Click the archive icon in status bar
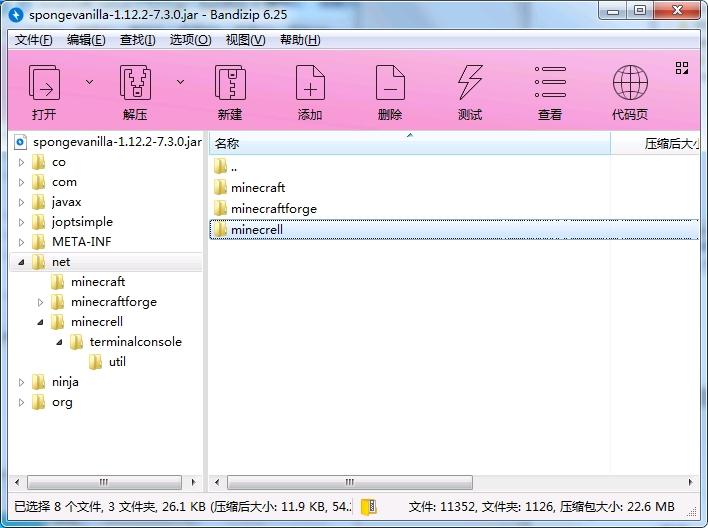The height and width of the screenshot is (528, 708). tap(368, 507)
